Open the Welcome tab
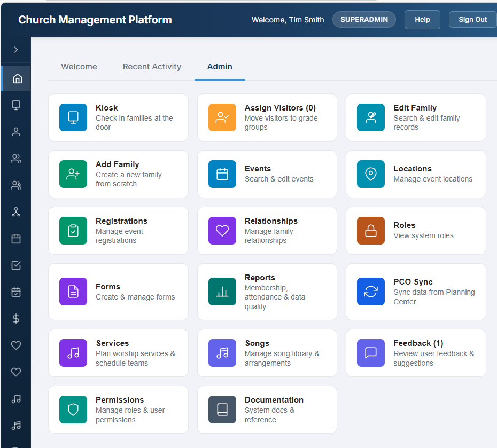The width and height of the screenshot is (497, 448). coord(79,66)
